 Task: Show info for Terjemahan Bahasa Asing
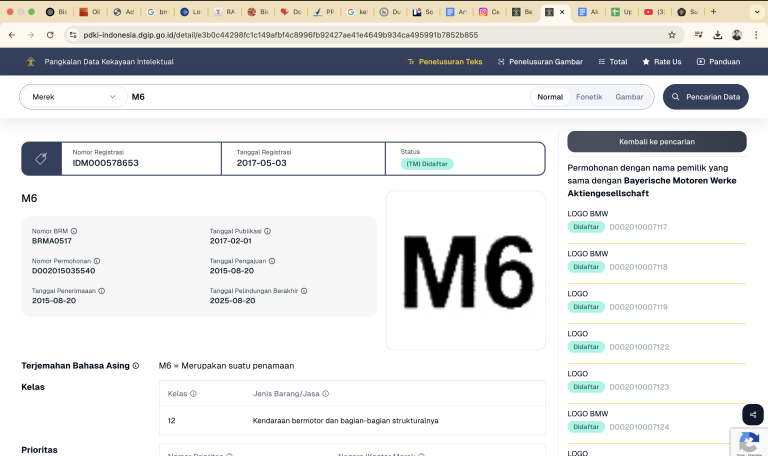pyautogui.click(x=136, y=365)
